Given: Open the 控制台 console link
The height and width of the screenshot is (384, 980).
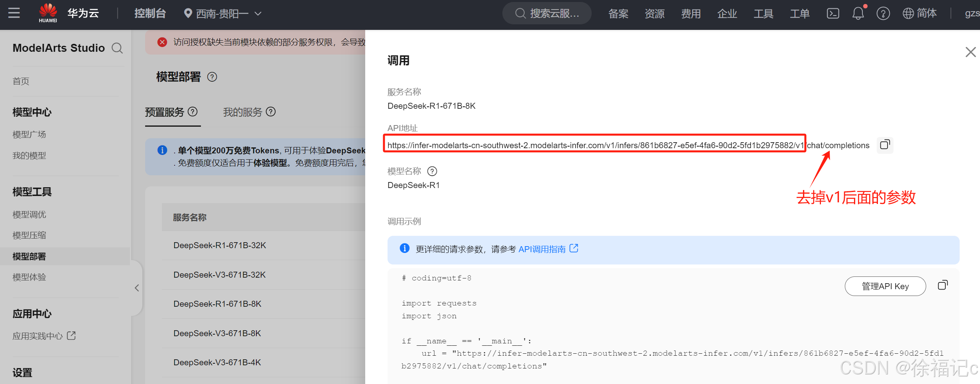Looking at the screenshot, I should click(150, 14).
